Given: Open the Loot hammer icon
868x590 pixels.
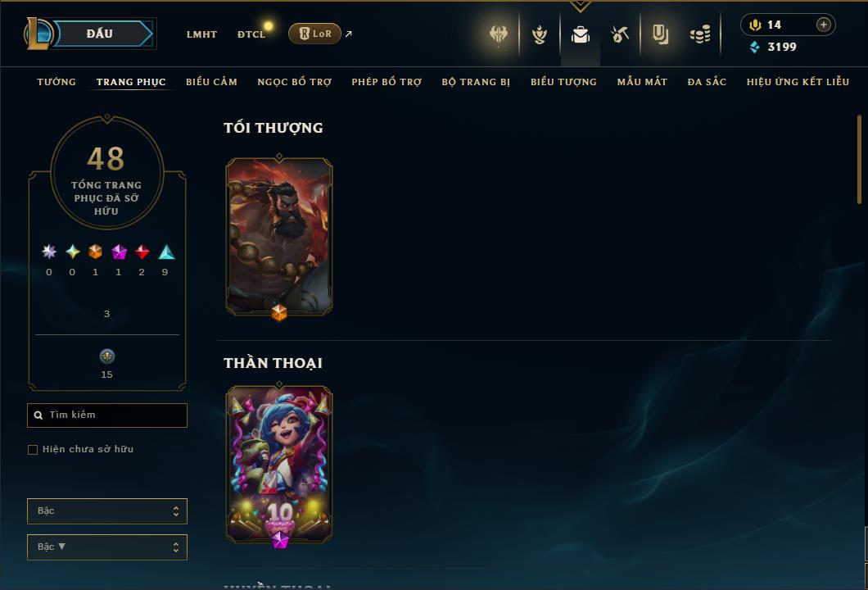Looking at the screenshot, I should click(x=620, y=35).
